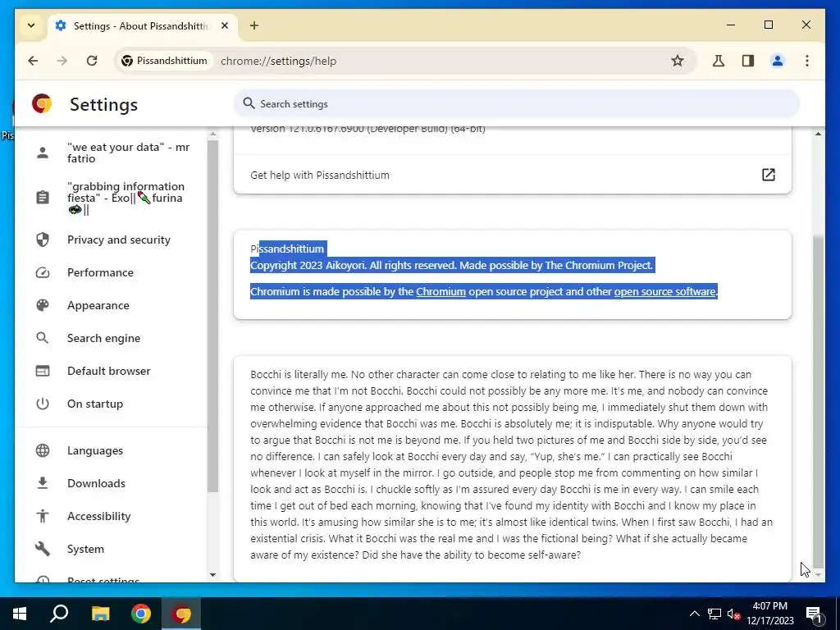Click the browser window Default browser icon
The height and width of the screenshot is (630, 840).
pos(43,371)
